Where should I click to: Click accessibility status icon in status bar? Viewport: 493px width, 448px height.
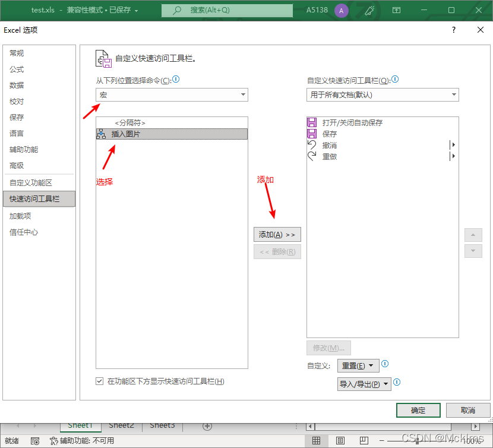[x=54, y=441]
